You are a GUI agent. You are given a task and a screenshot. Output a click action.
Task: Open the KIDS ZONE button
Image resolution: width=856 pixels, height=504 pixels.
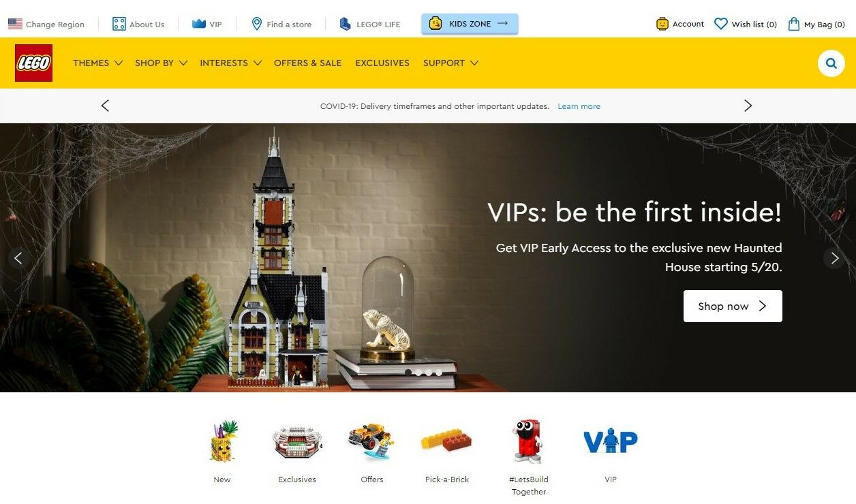click(470, 24)
